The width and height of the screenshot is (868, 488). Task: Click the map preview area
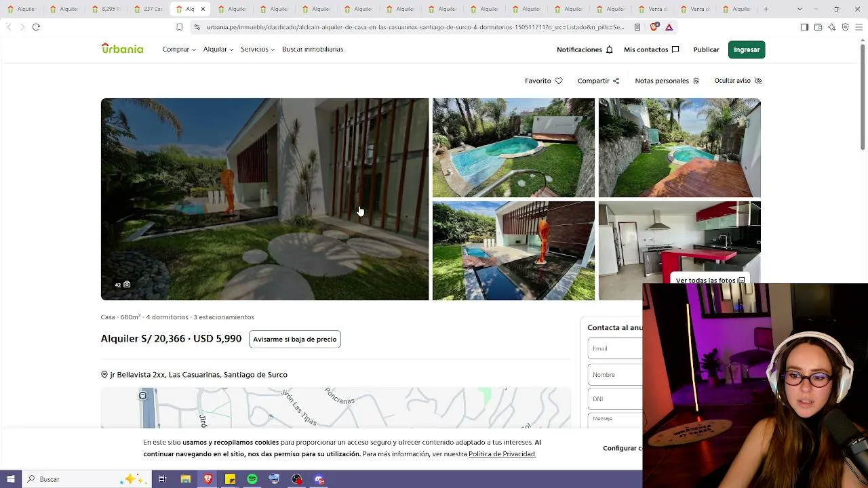336,408
